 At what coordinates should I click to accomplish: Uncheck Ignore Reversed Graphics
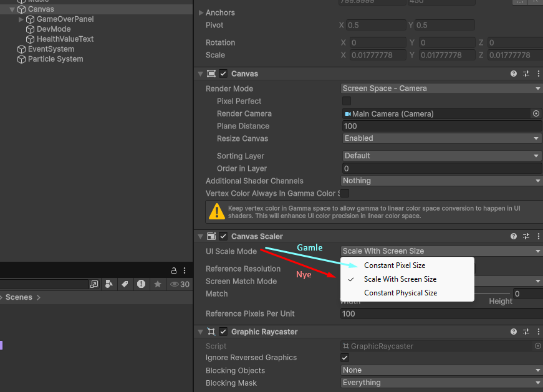tap(345, 358)
